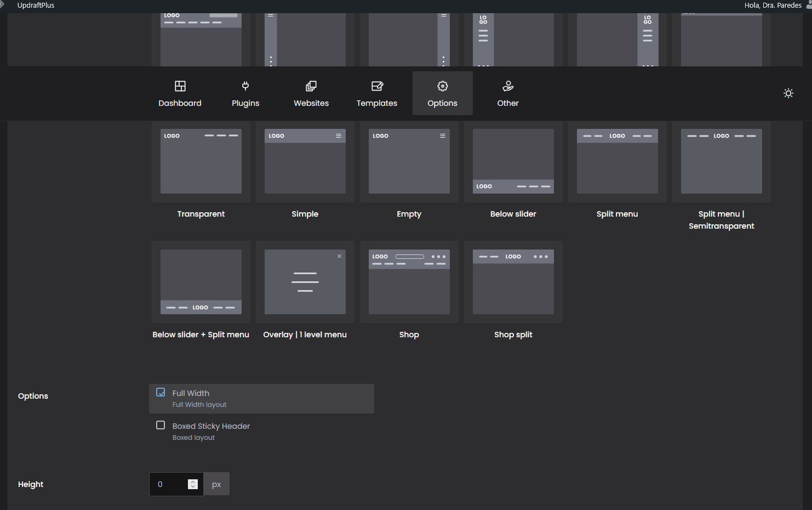Click UpdraftPlus in the admin bar
812x510 pixels.
(36, 5)
